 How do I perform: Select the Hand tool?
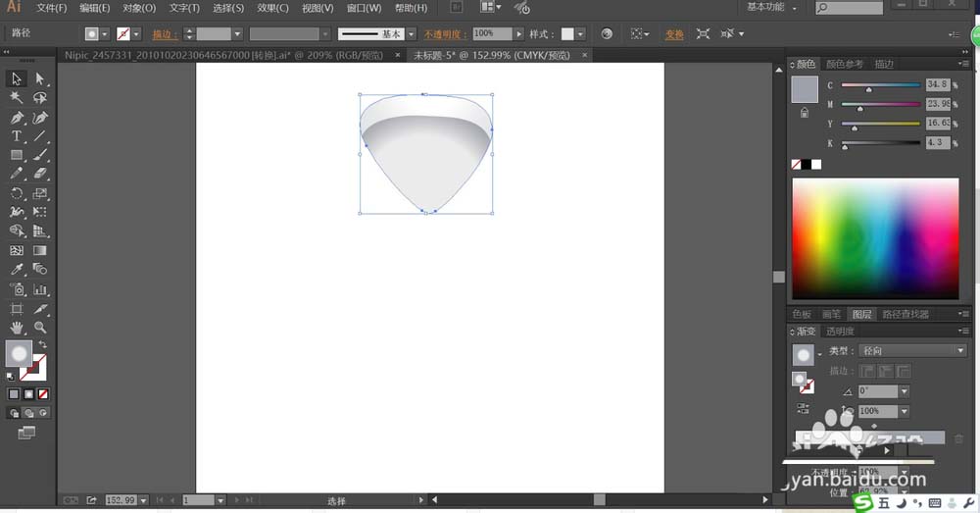point(17,328)
